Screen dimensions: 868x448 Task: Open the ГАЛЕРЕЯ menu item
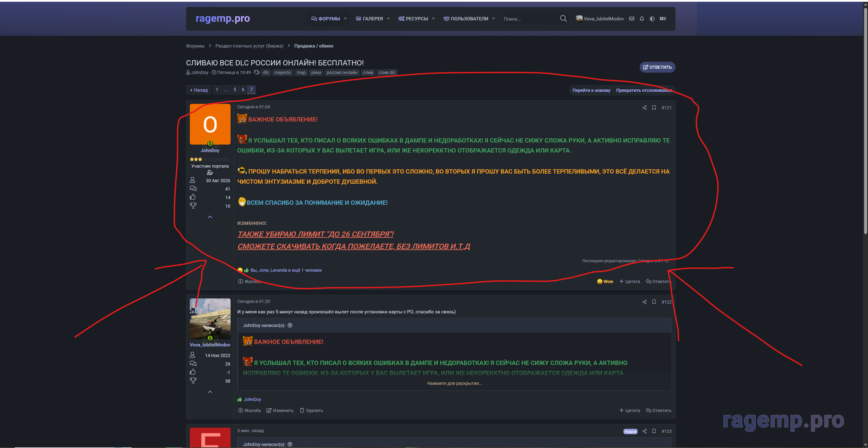(x=369, y=19)
